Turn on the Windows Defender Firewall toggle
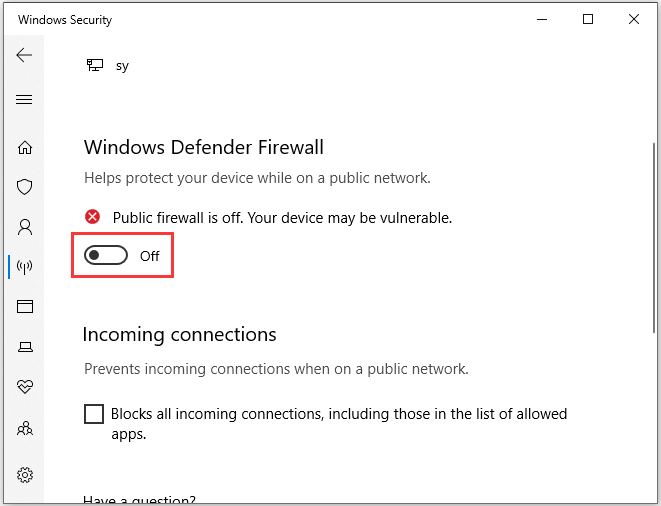The height and width of the screenshot is (506, 661). [x=106, y=255]
